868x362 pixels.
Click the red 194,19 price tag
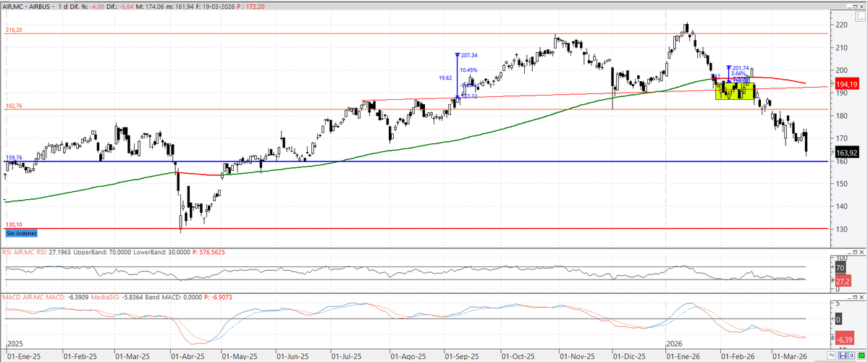[846, 85]
